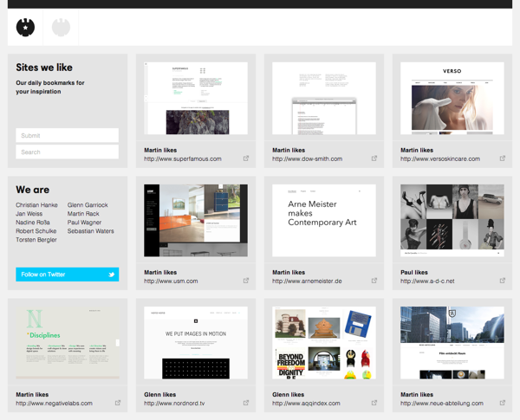Open the negativelabs Disciplines thumbnail

point(68,343)
